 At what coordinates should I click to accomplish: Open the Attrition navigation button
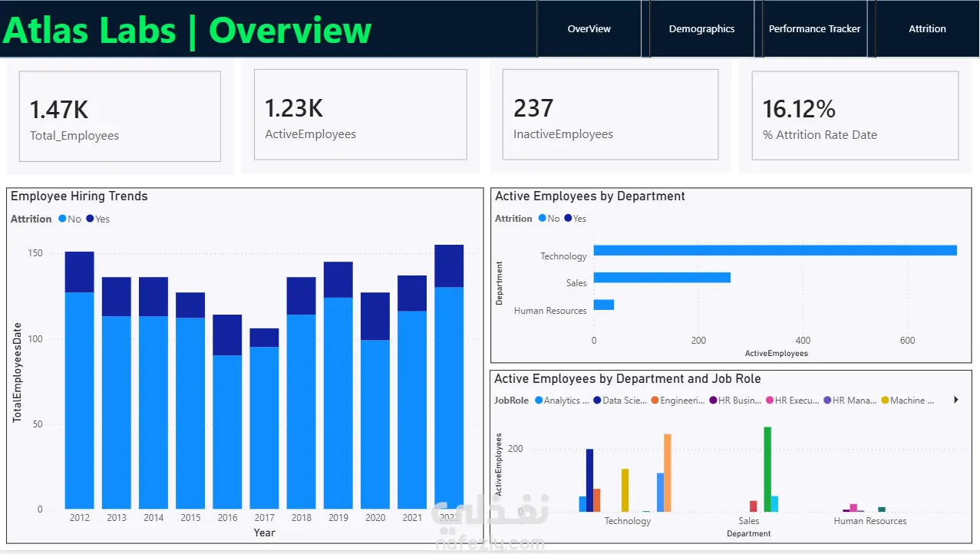[x=927, y=29]
